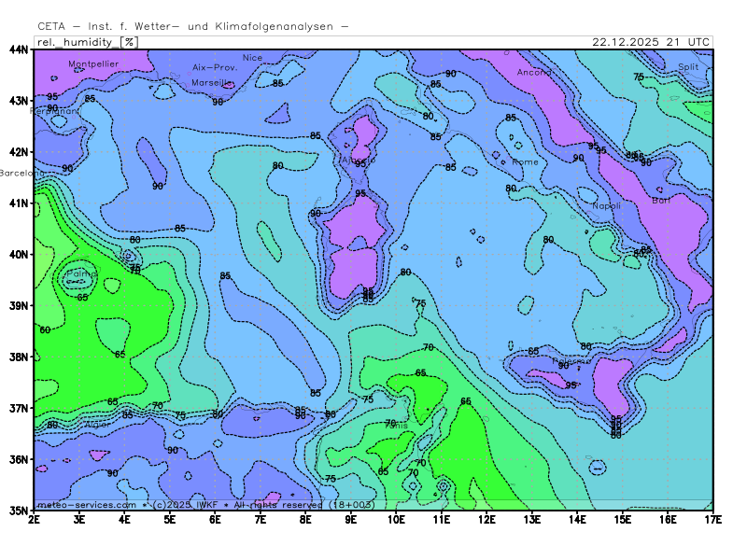Screen dimensions: 747x560
Task: Click the Montpellier city label
Action: tap(93, 64)
